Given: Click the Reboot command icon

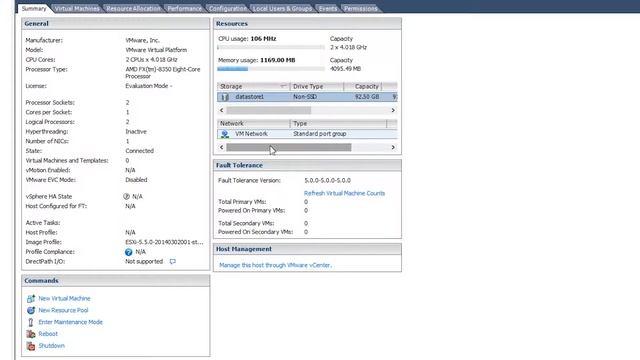Looking at the screenshot, I should (x=31, y=334).
